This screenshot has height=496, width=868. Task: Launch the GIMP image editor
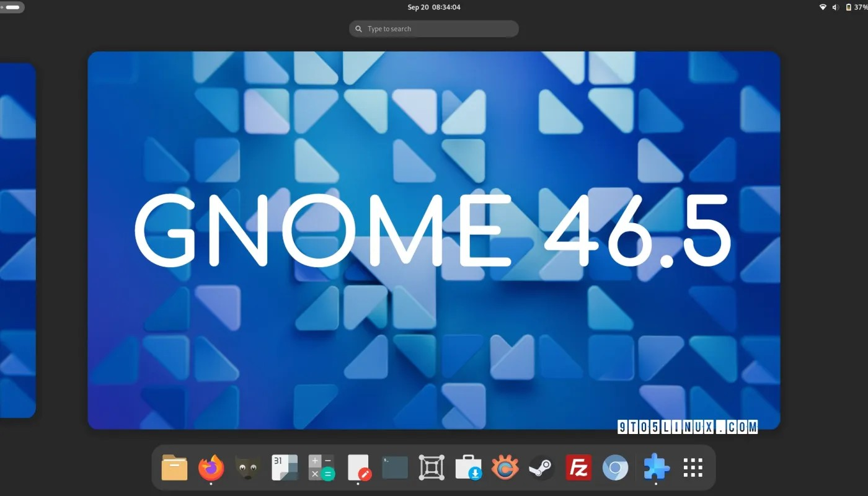(247, 467)
